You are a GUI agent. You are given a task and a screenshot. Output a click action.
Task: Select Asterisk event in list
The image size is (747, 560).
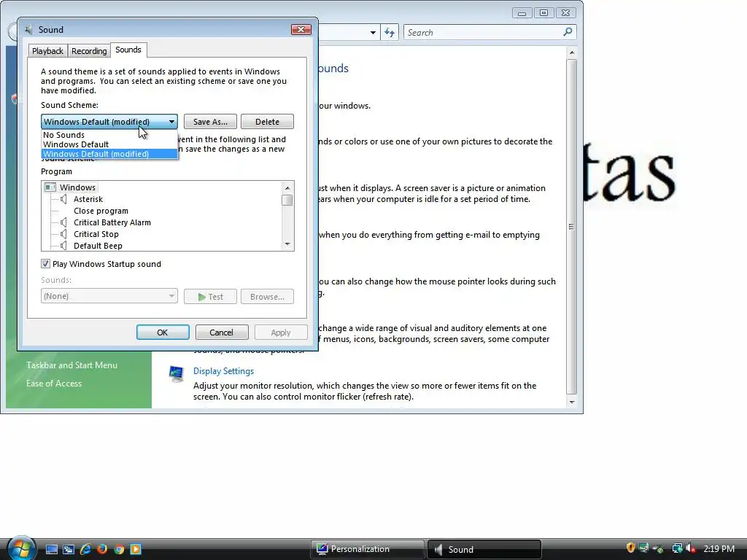pos(88,199)
